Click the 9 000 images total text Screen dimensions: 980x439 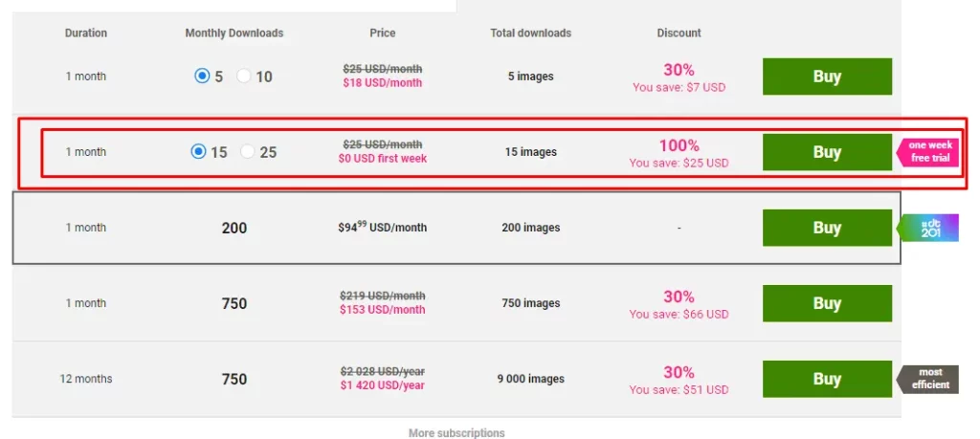(530, 379)
